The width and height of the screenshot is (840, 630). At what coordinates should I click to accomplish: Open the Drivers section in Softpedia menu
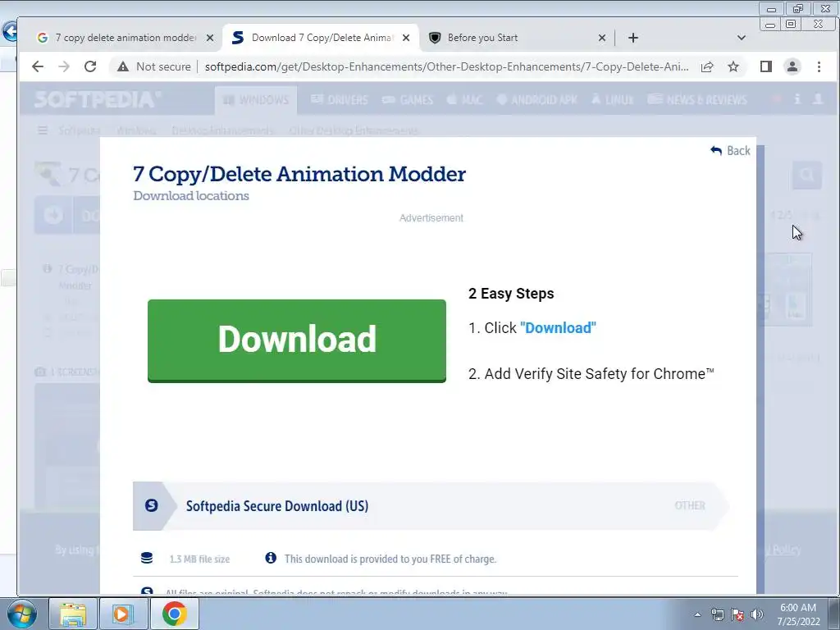click(340, 100)
